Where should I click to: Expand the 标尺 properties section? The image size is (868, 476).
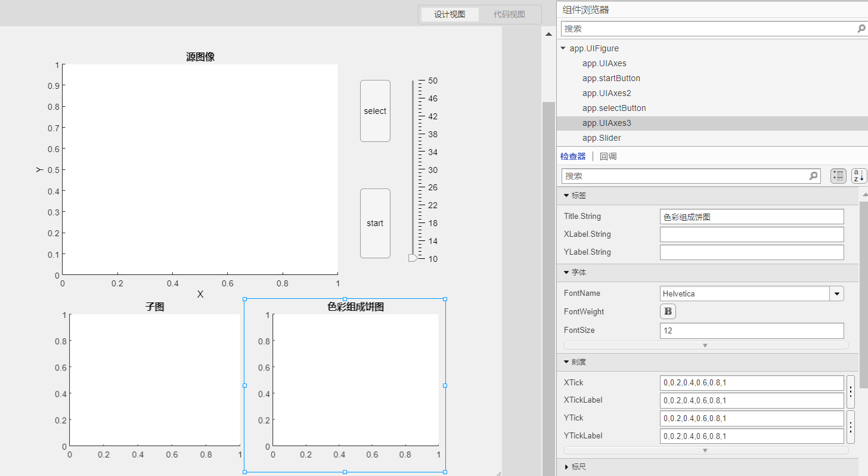[x=567, y=466]
